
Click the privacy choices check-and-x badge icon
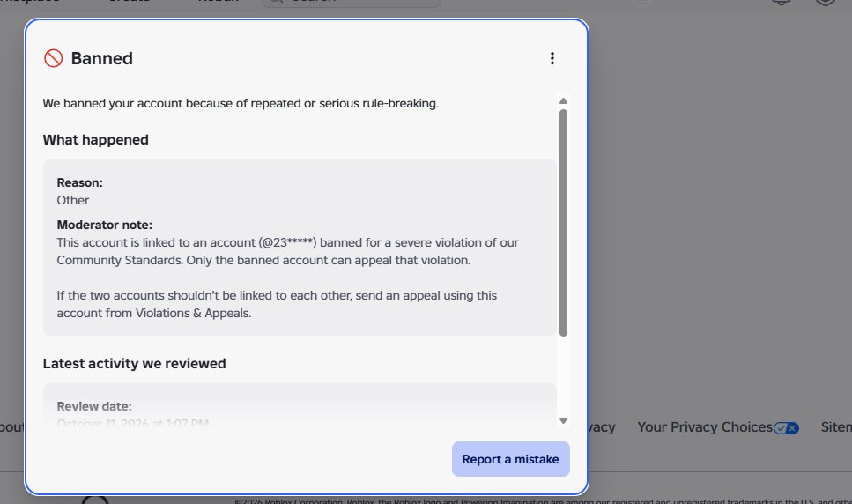pos(786,428)
